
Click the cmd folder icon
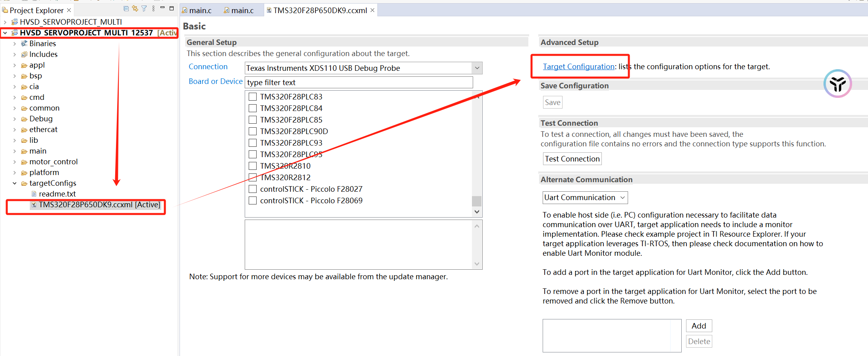(24, 97)
